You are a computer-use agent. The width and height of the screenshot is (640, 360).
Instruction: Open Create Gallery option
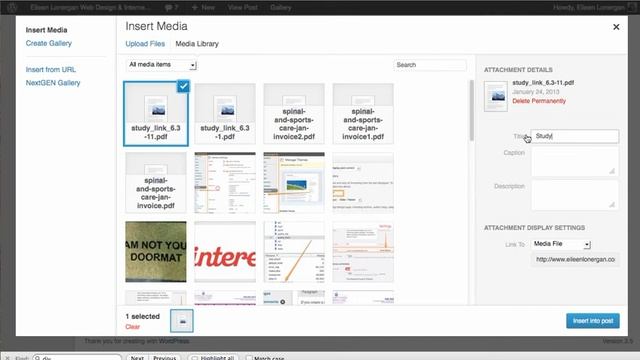(49, 43)
